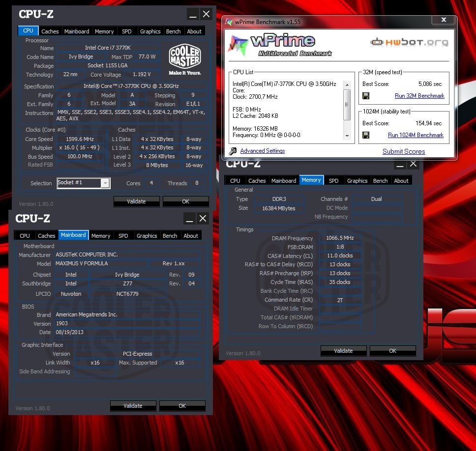Click the HWBOT.org logo
The image size is (476, 451).
[409, 42]
